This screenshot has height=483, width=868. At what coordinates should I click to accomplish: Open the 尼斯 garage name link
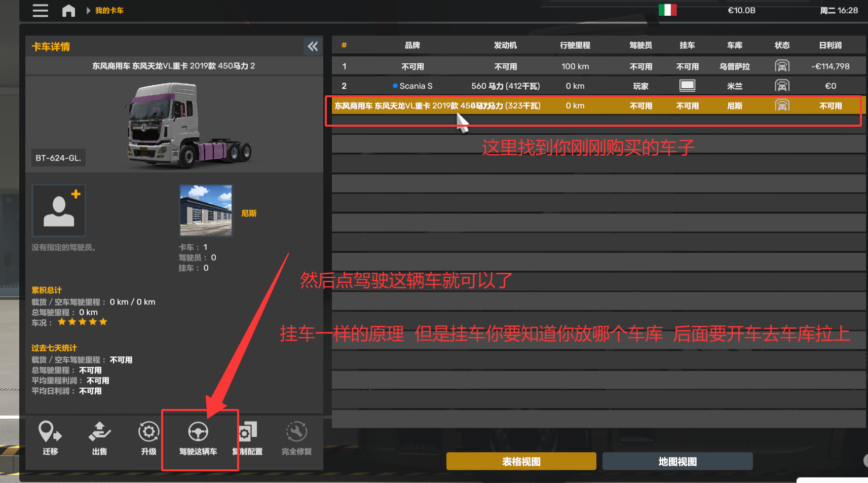249,213
